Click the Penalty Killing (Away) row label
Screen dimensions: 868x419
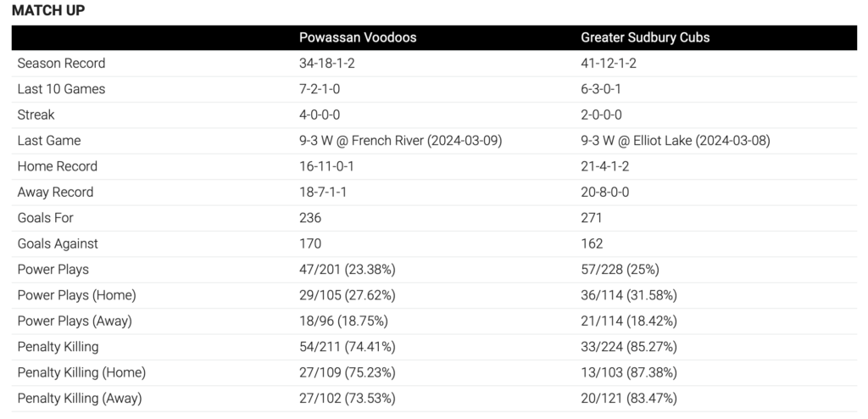[79, 399]
